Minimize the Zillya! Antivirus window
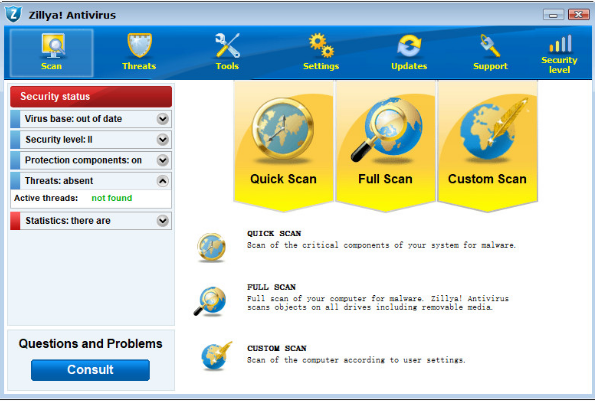 (553, 15)
